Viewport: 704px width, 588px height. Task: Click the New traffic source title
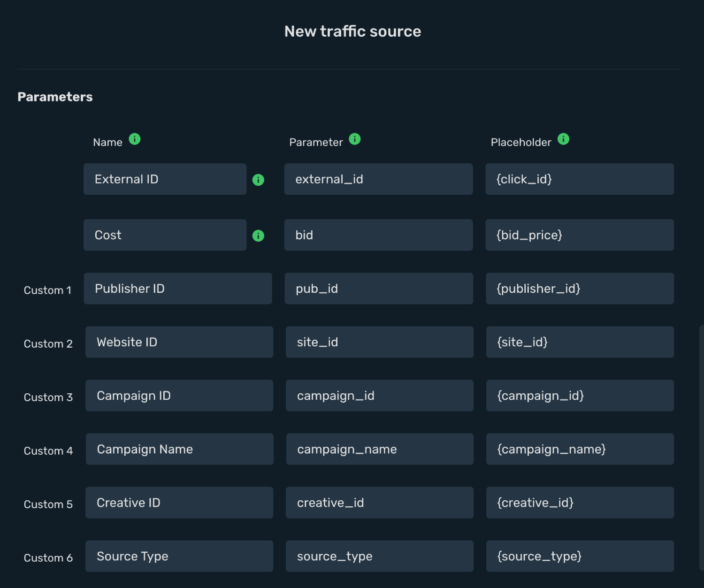pyautogui.click(x=352, y=31)
